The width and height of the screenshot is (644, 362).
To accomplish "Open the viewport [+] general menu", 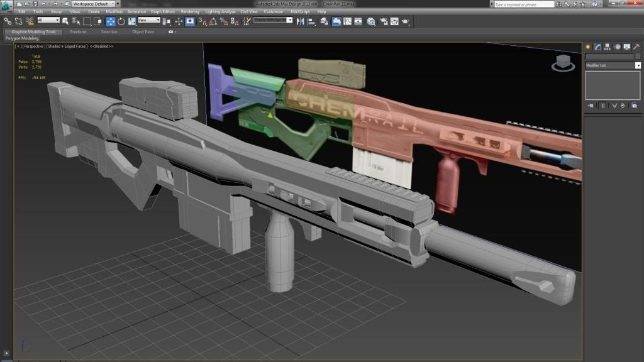I will click(x=18, y=47).
